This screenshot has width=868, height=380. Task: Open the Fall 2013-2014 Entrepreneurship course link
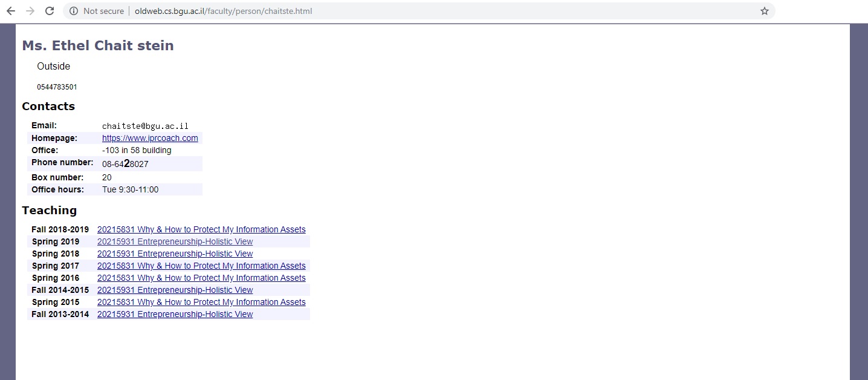tap(175, 314)
